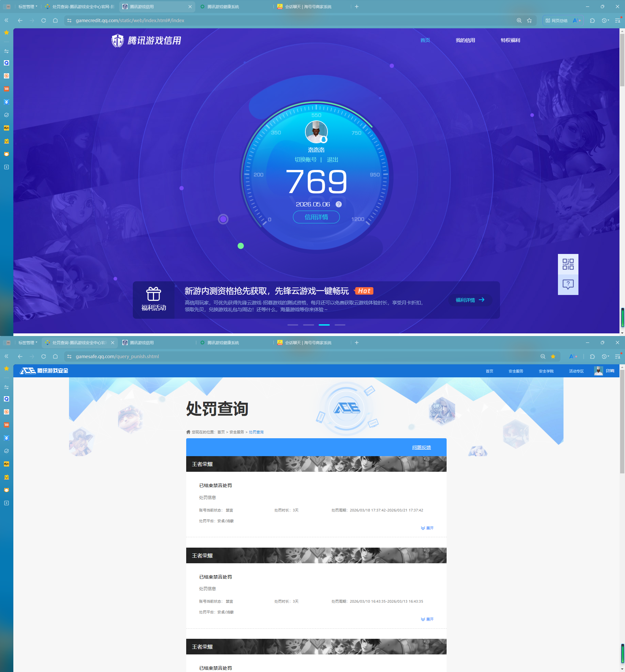Viewport: 625px width, 672px height.
Task: Click the favorites star at the top of the top browser's sidebar
Action: coord(7,33)
